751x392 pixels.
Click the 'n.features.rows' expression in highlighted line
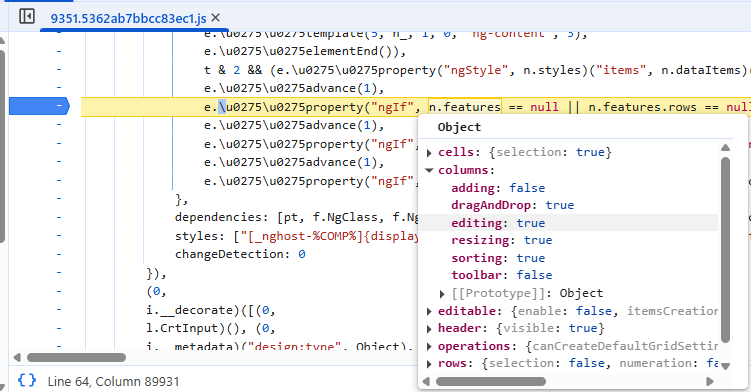coord(642,107)
